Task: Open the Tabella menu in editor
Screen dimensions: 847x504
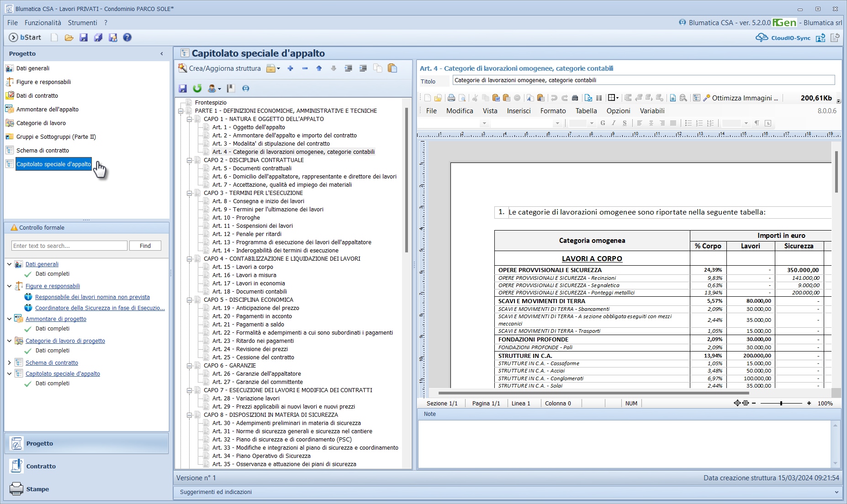Action: (x=586, y=111)
